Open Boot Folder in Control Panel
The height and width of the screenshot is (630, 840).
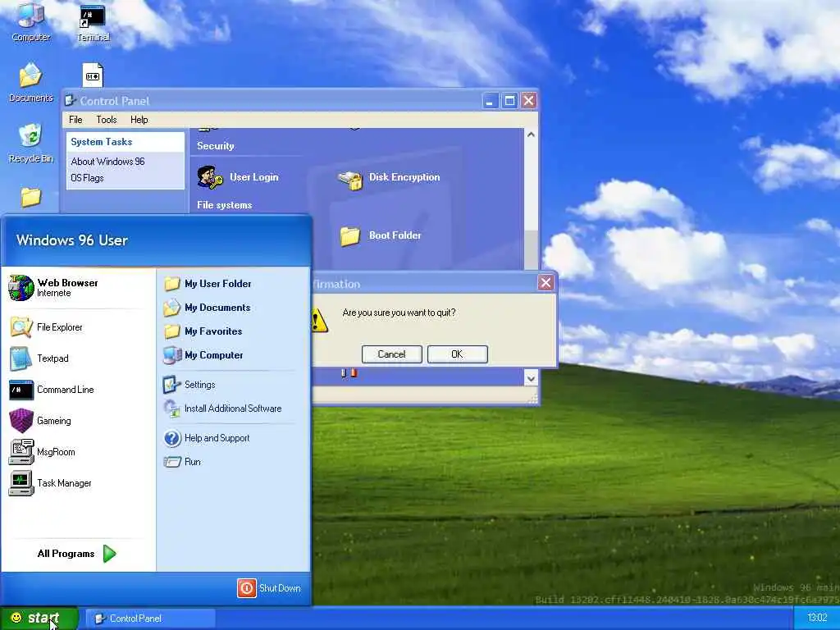point(381,235)
